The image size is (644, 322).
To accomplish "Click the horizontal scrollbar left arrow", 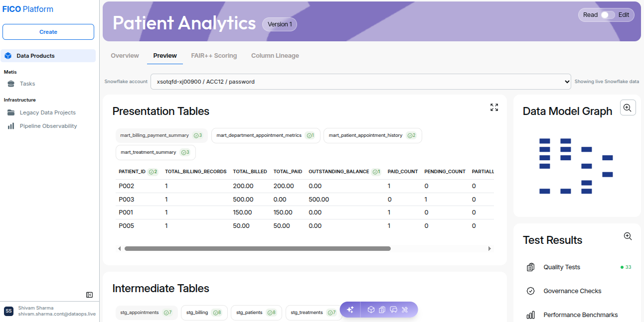I will pos(120,248).
